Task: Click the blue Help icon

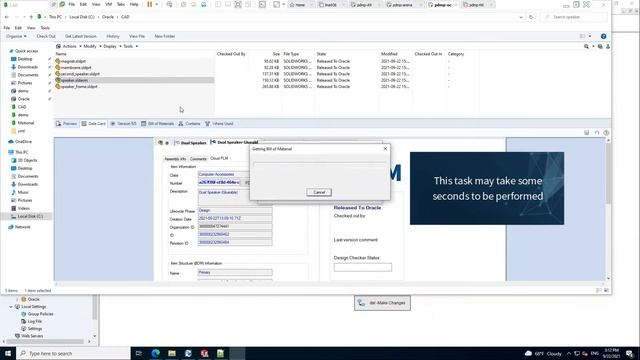Action: click(603, 36)
